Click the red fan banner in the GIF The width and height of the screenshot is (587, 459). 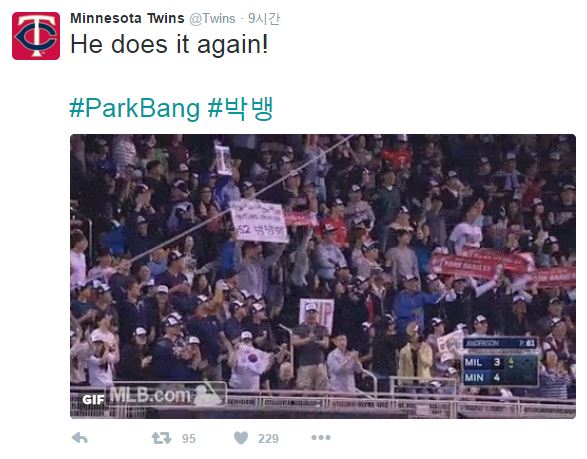click(483, 262)
